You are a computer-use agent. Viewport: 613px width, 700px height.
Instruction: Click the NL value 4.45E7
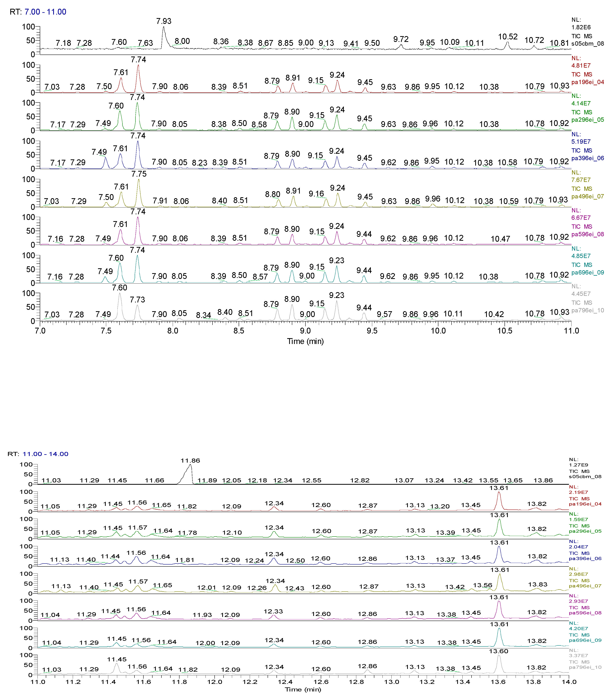pos(581,294)
